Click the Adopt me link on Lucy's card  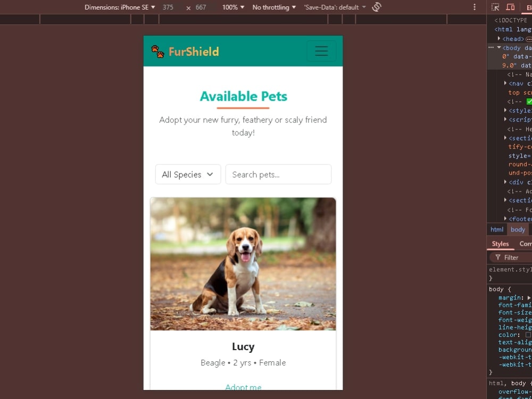(243, 387)
